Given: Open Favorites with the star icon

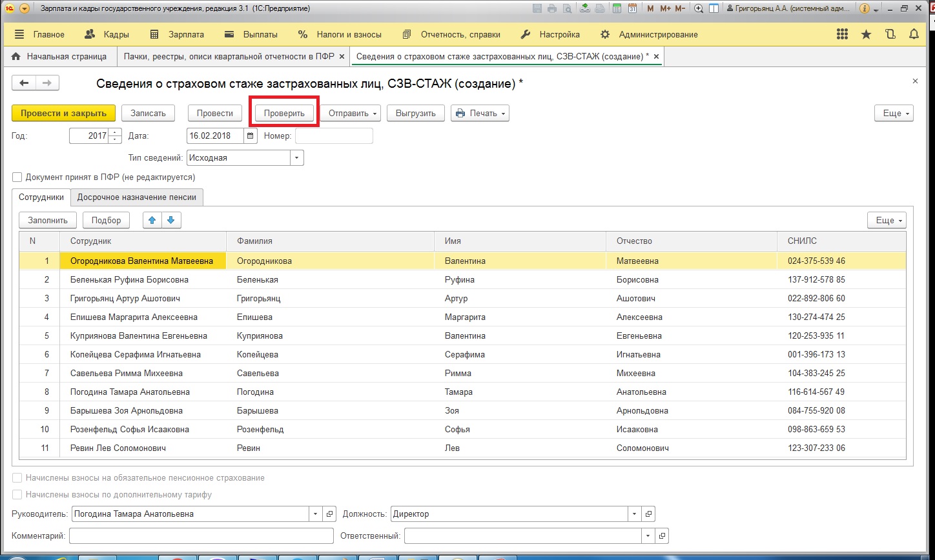Looking at the screenshot, I should (x=866, y=35).
